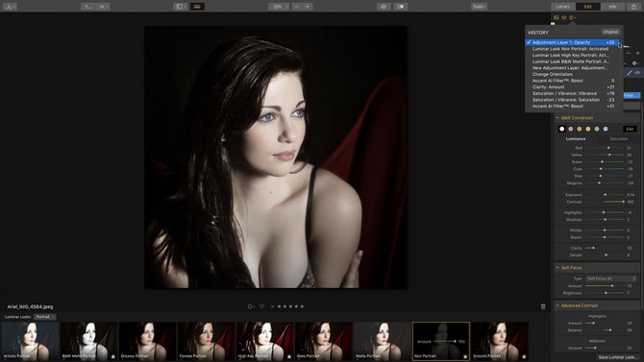644x362 pixels.
Task: Click the before/after compare icon
Action: point(401,7)
